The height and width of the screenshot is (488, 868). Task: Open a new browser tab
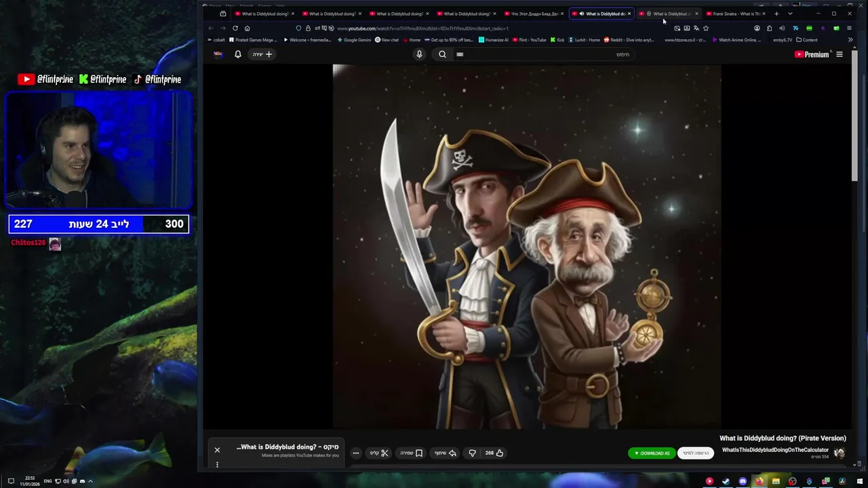click(776, 14)
